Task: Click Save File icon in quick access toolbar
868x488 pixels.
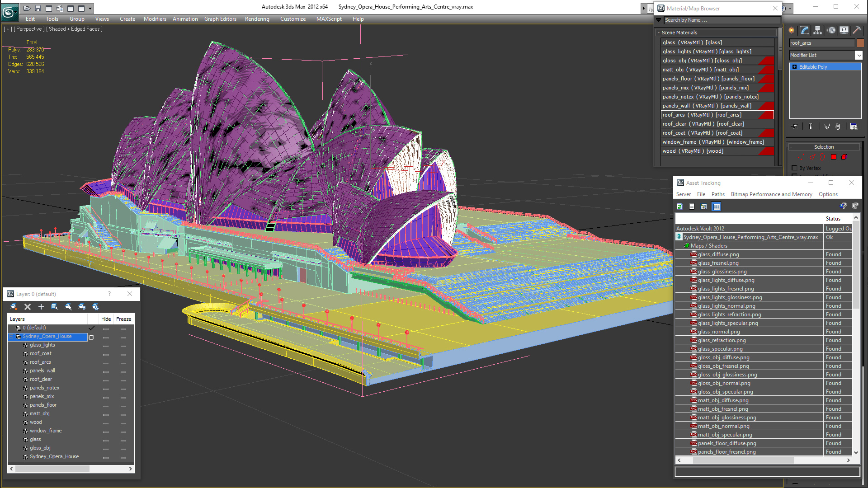Action: [x=38, y=8]
